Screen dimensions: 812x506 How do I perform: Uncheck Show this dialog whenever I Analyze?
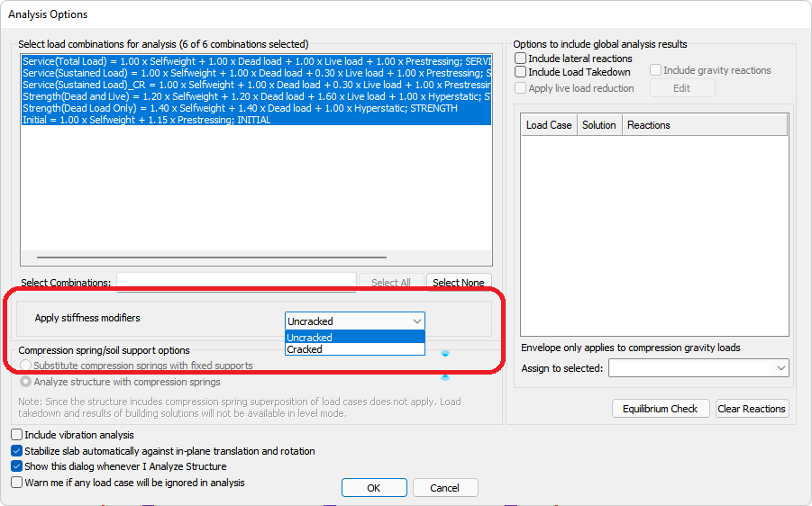point(17,466)
